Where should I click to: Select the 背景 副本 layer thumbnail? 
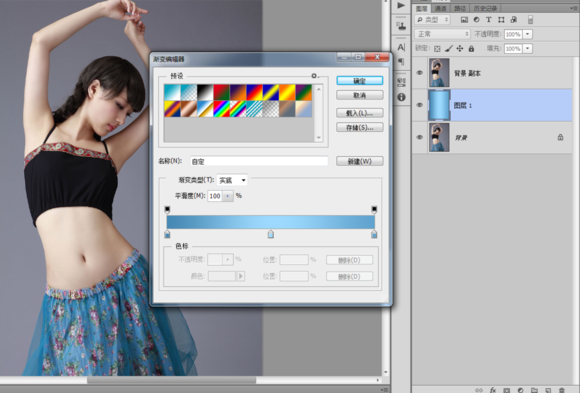coord(439,73)
